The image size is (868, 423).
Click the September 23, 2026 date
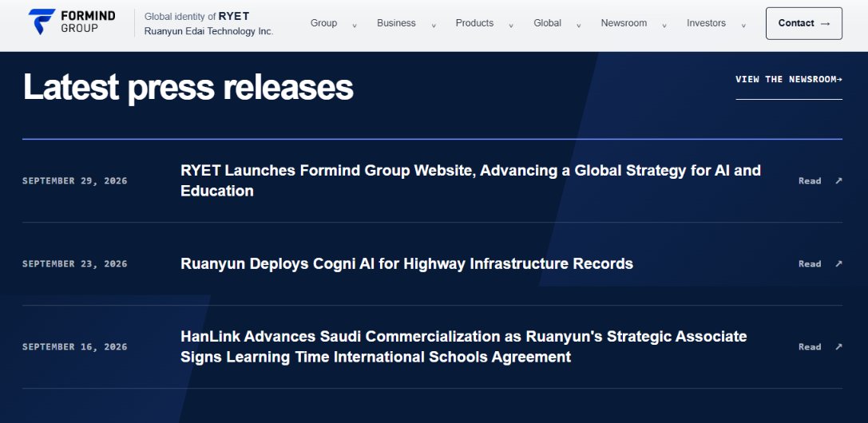tap(75, 263)
